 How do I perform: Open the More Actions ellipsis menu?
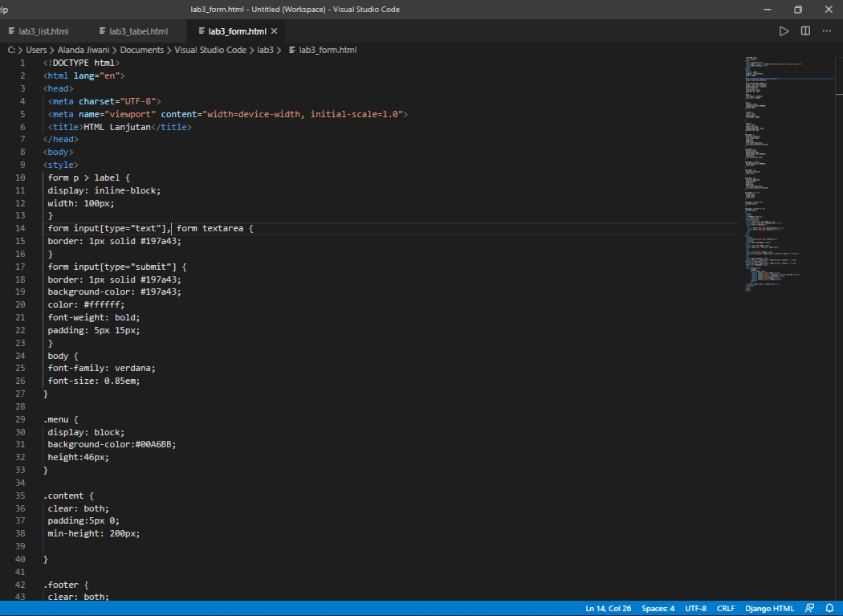coord(827,31)
